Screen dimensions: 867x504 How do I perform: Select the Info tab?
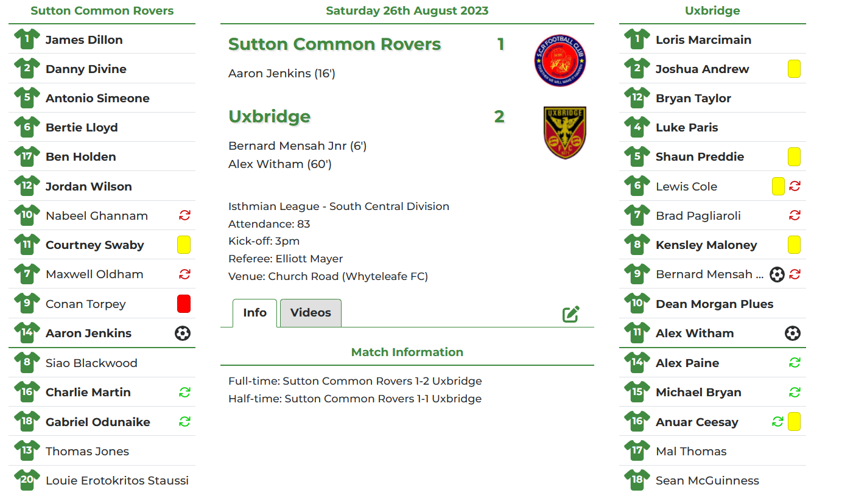[254, 312]
